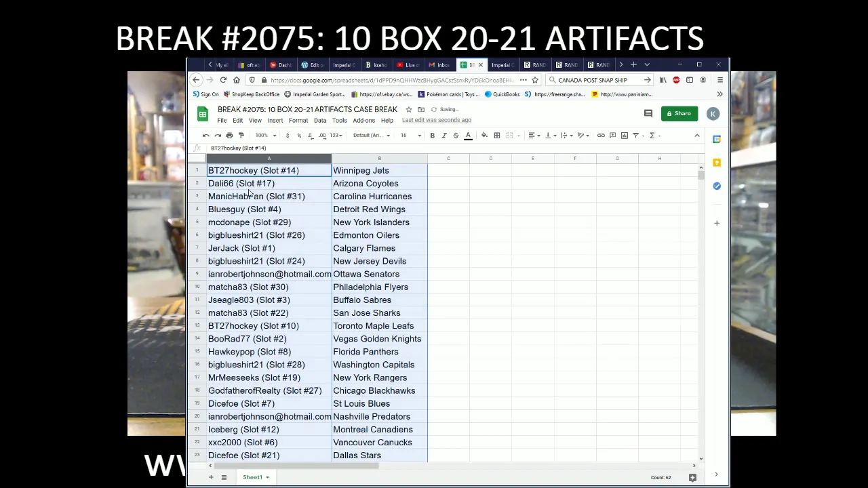Open the account avatar K
The image size is (868, 488).
pyautogui.click(x=713, y=114)
